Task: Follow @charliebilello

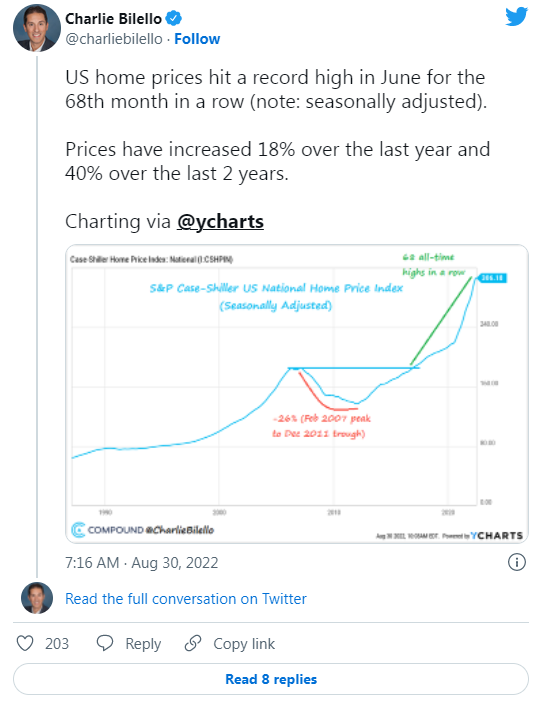Action: click(197, 39)
